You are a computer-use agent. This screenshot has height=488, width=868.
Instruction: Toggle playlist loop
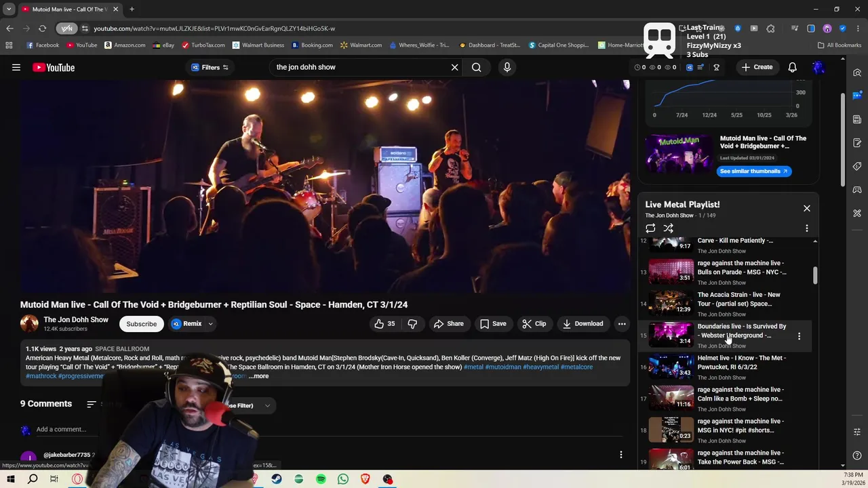tap(650, 228)
